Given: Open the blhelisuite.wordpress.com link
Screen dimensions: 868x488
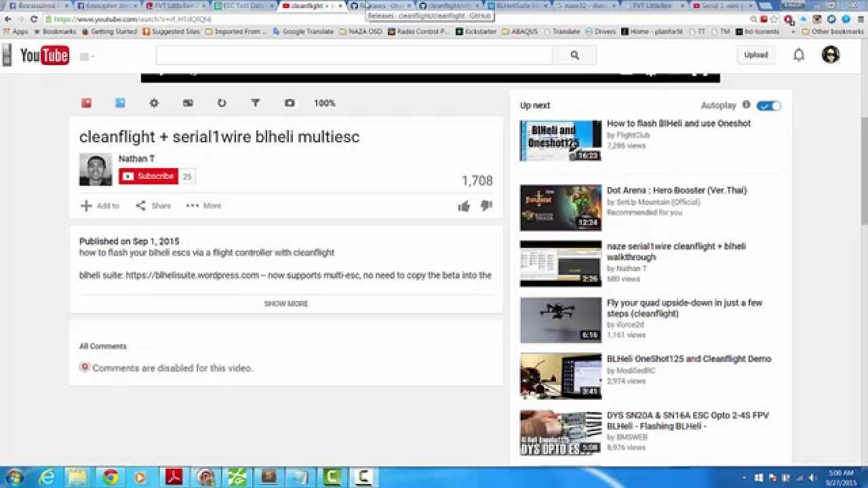Looking at the screenshot, I should point(192,275).
